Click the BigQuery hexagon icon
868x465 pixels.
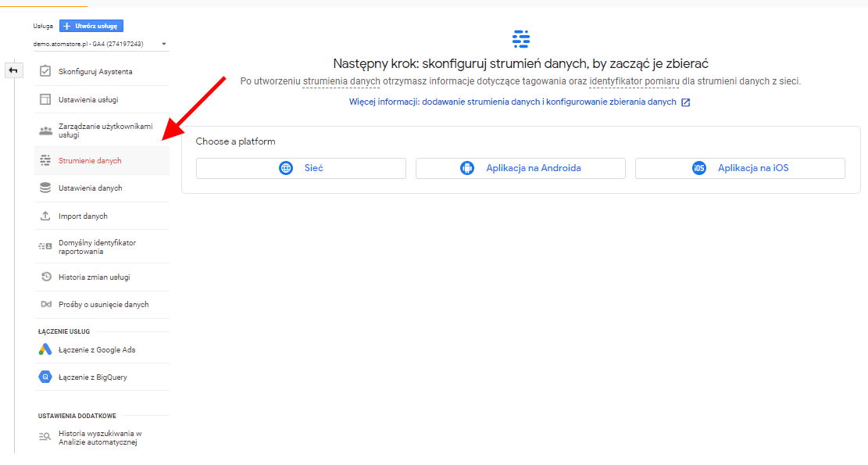[x=45, y=377]
